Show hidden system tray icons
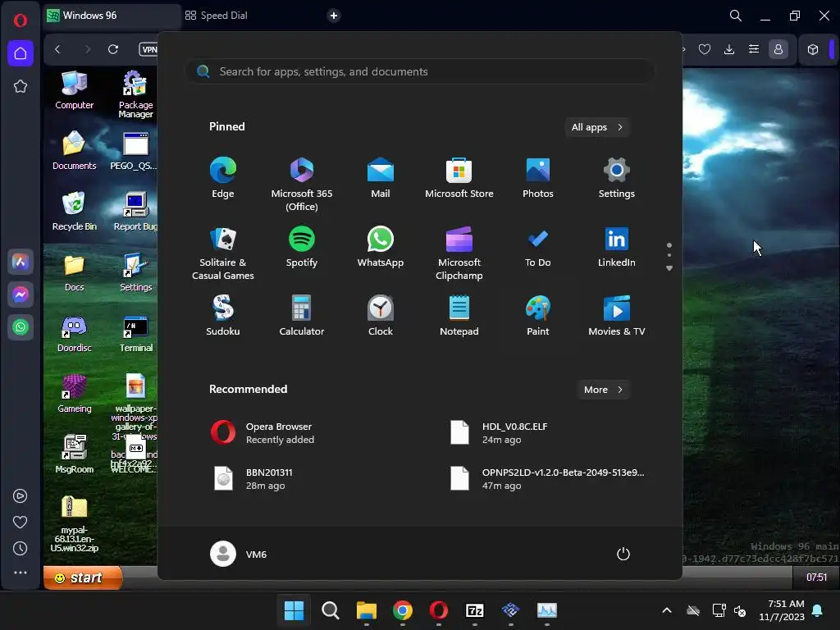The image size is (840, 630). 666,610
